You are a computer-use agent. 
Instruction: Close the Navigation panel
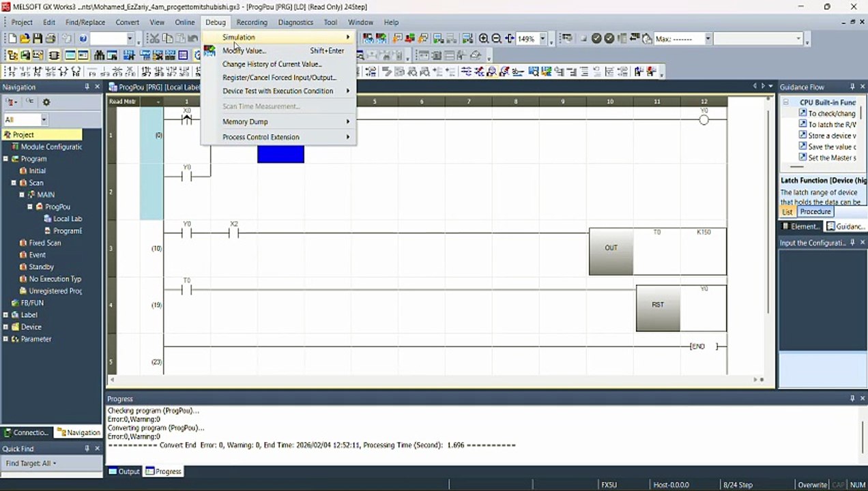(98, 87)
